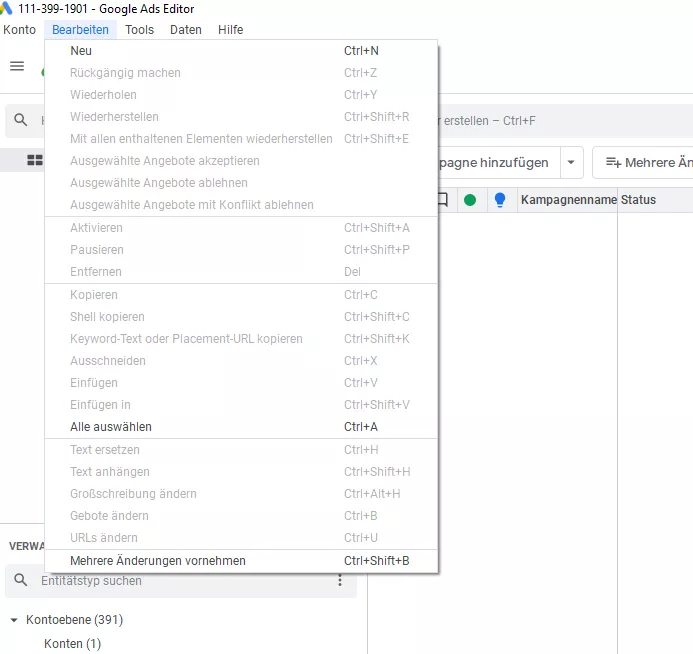693x654 pixels.
Task: Click Einfügen in menu entry
Action: 241,405
